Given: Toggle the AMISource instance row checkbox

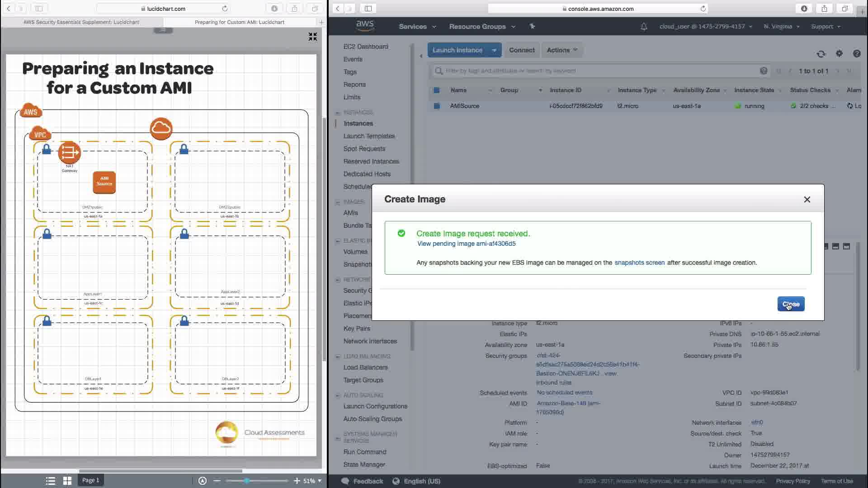Looking at the screenshot, I should (x=437, y=106).
